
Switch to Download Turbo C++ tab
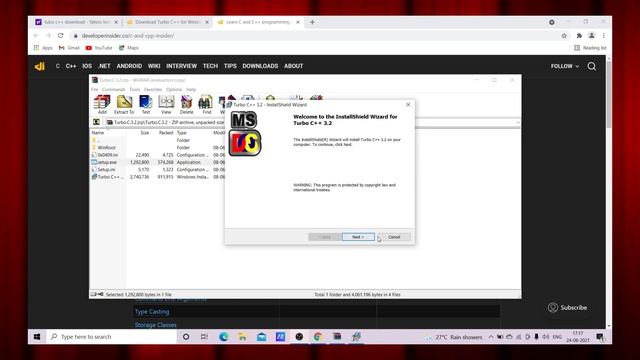[167, 22]
